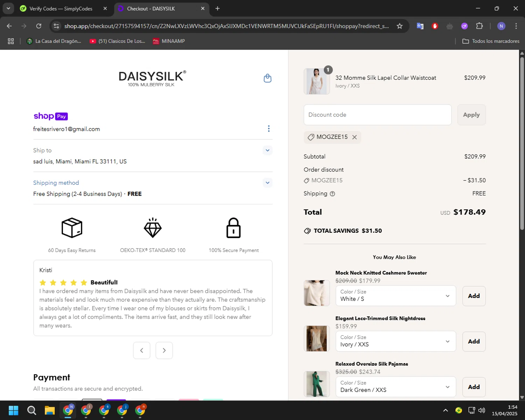Open the shopping bag cart icon
This screenshot has height=420, width=525.
coord(267,78)
